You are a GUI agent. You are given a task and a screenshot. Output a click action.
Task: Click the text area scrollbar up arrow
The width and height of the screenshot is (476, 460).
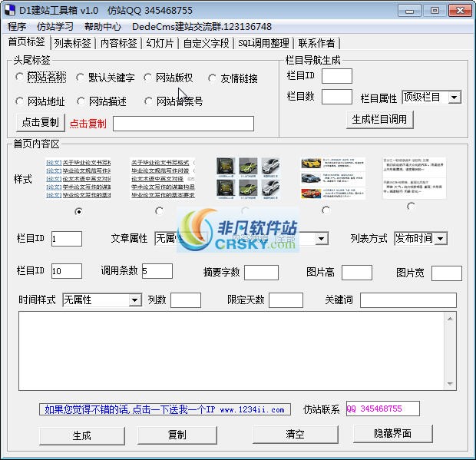click(450, 319)
